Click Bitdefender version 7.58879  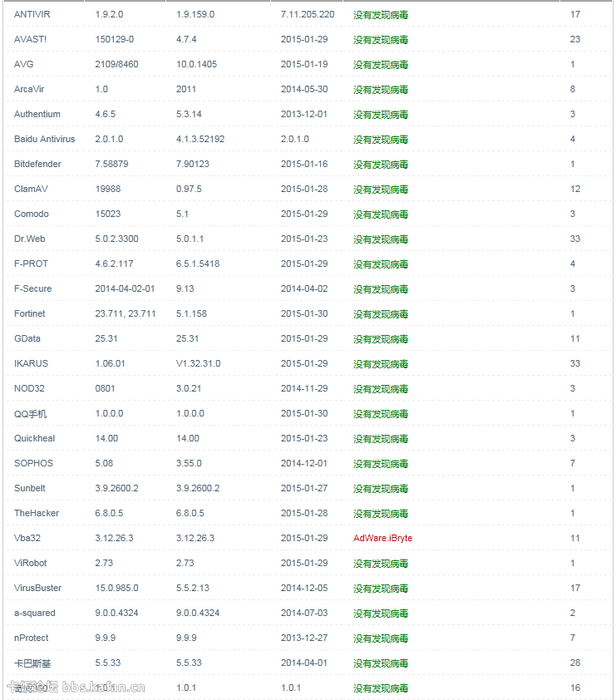(111, 165)
